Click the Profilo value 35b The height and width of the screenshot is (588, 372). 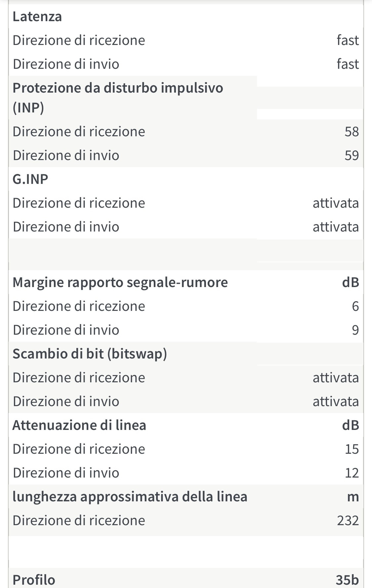(x=347, y=580)
